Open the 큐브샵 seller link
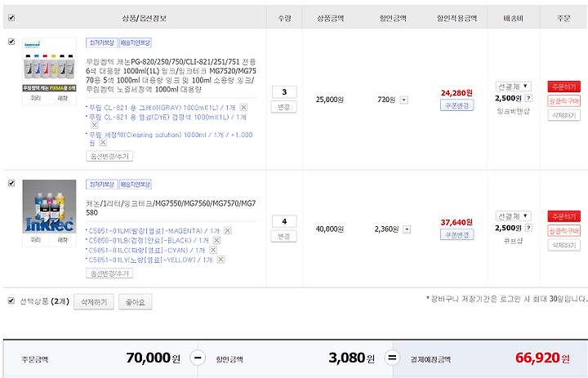This screenshot has width=588, height=378. [513, 240]
